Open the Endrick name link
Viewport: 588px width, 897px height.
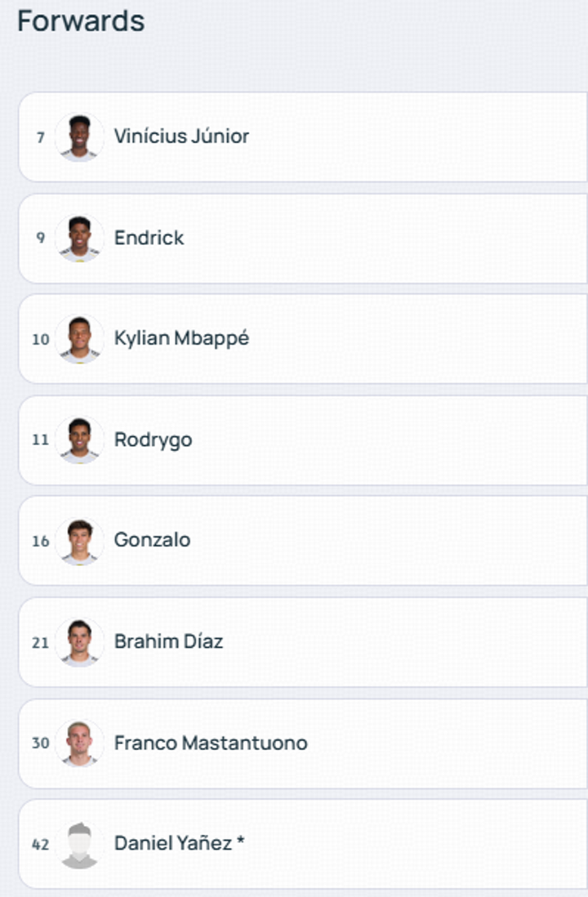pos(149,238)
